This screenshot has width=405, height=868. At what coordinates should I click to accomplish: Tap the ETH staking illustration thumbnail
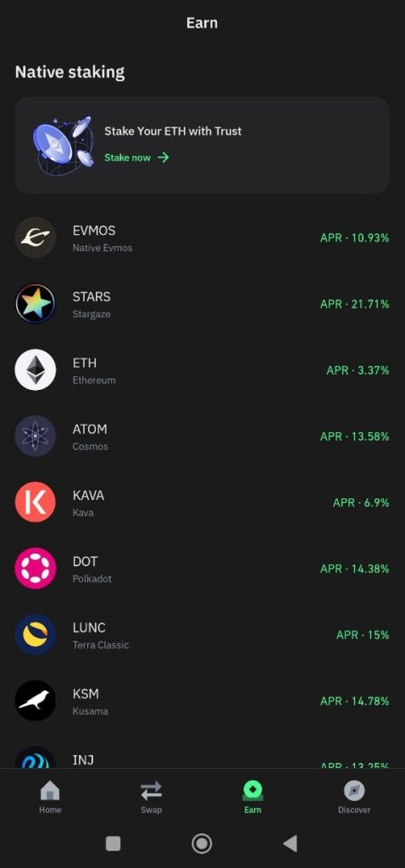click(61, 145)
